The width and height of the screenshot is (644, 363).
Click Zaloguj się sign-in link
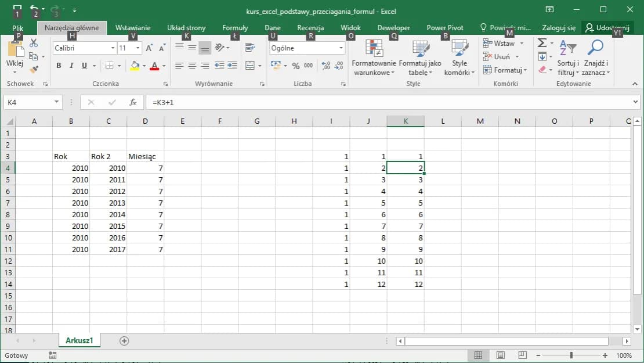pos(559,28)
